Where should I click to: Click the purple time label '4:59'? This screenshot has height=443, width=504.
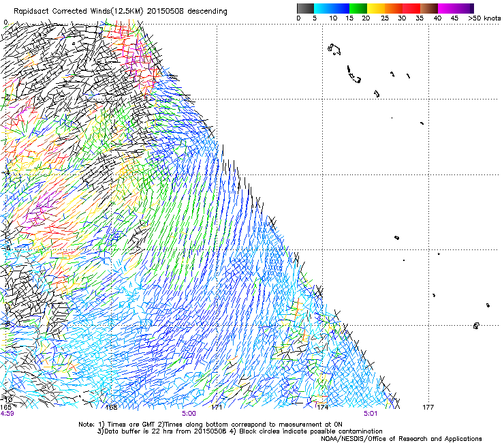(x=7, y=414)
